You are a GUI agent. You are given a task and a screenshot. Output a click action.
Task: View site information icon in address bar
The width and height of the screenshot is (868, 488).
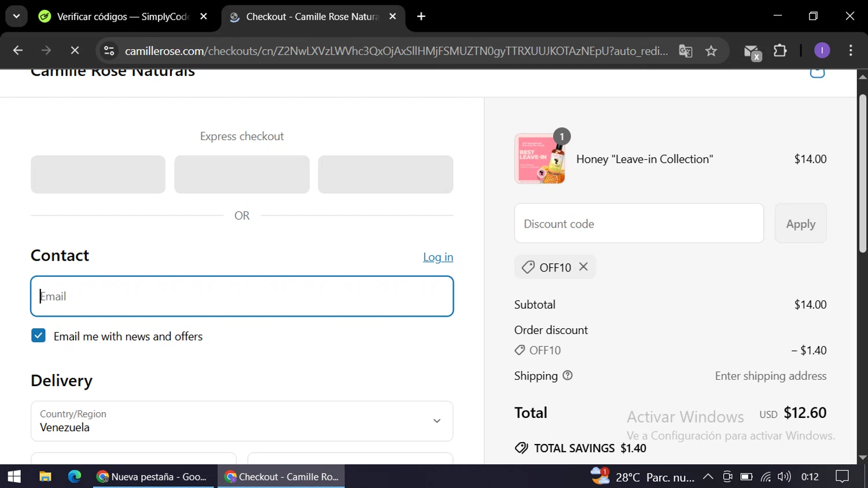tap(109, 51)
